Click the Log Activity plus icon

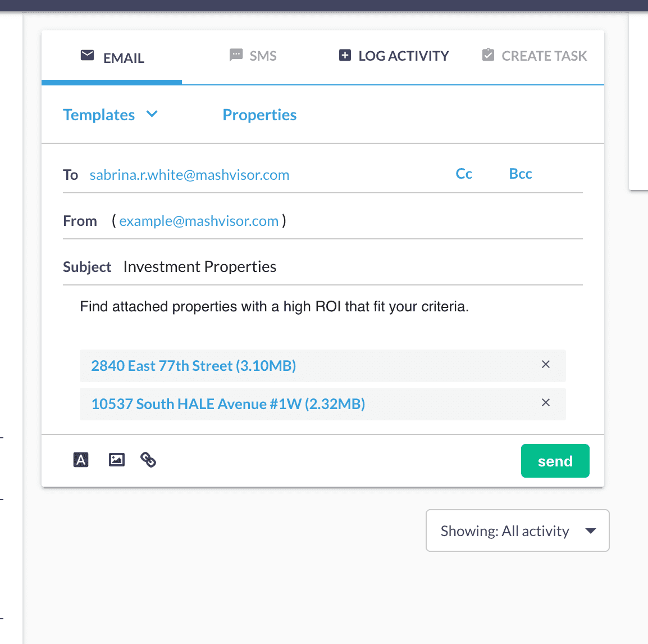coord(345,56)
